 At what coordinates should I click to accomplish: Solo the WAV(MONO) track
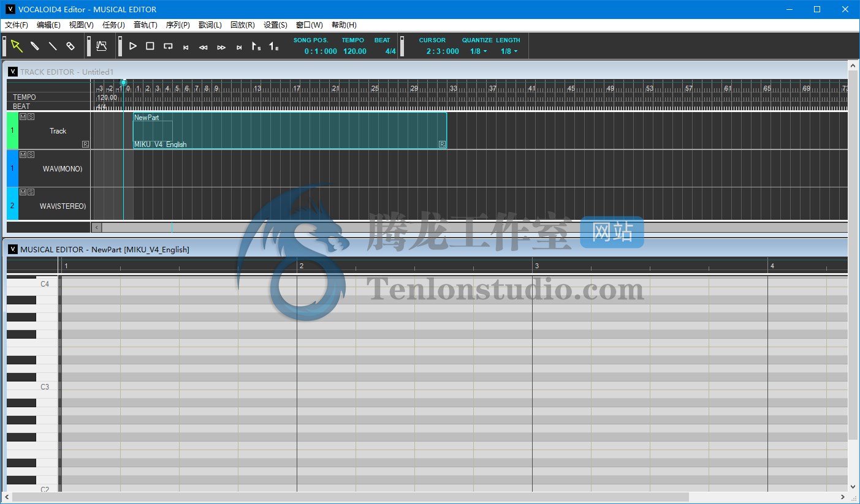pos(31,154)
